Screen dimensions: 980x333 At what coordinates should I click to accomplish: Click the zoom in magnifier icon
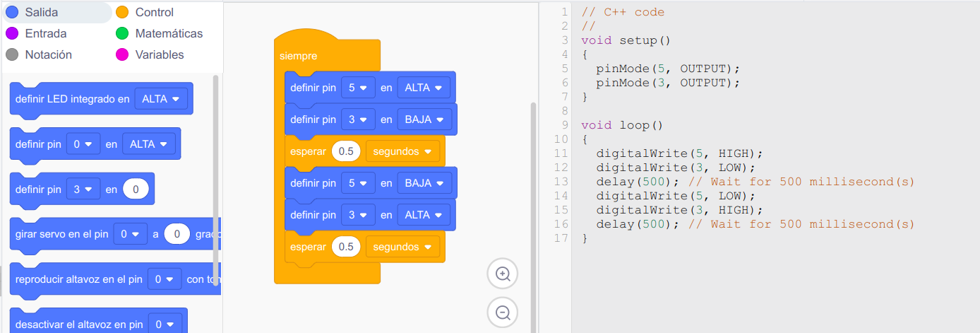click(503, 274)
